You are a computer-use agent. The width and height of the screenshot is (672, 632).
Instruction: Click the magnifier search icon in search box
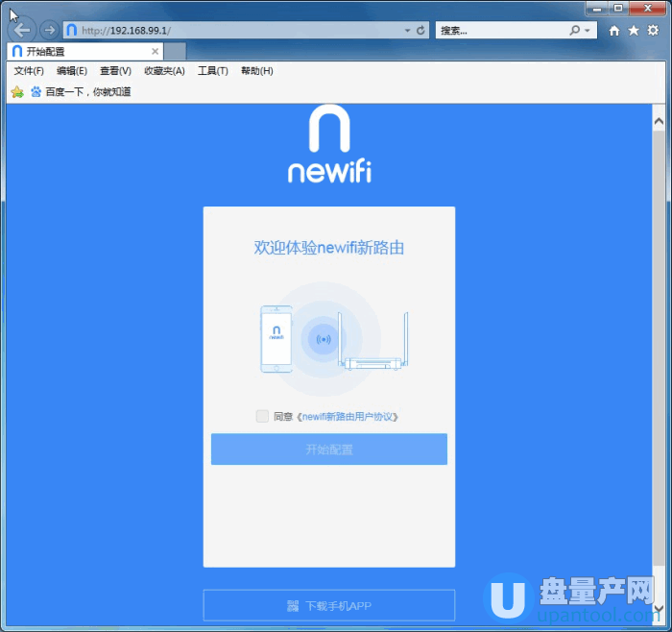[x=574, y=31]
